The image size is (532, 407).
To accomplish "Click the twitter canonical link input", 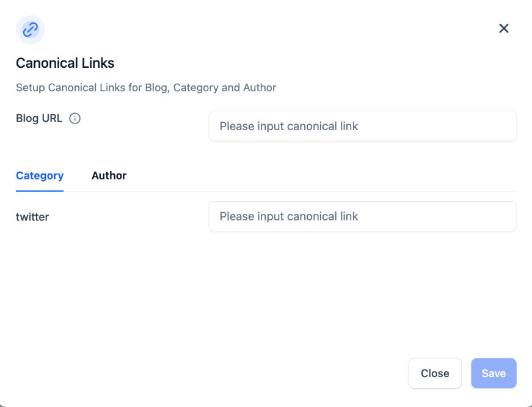I will tap(363, 216).
